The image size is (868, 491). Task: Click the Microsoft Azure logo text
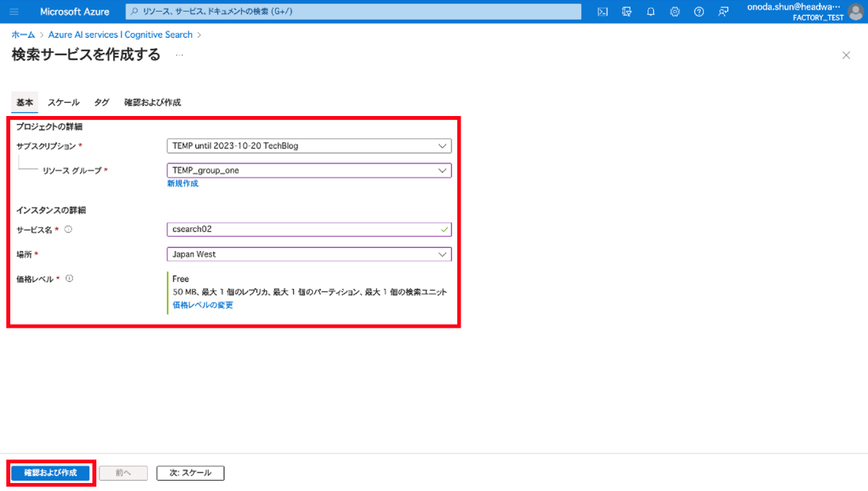(75, 12)
